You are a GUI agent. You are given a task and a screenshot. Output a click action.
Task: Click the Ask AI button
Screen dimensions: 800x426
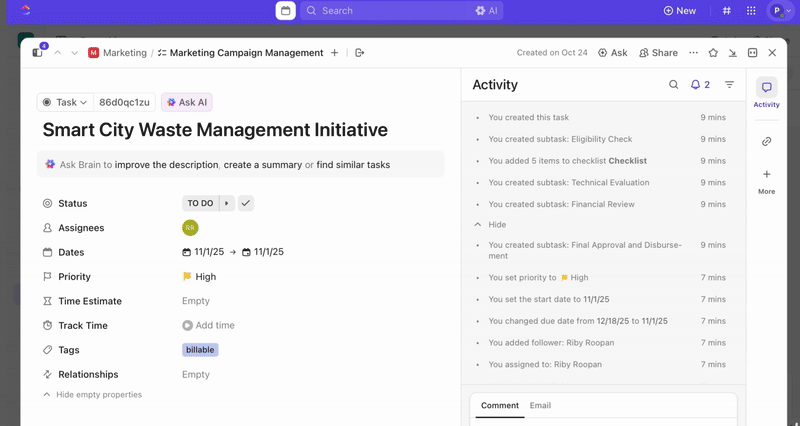click(187, 102)
